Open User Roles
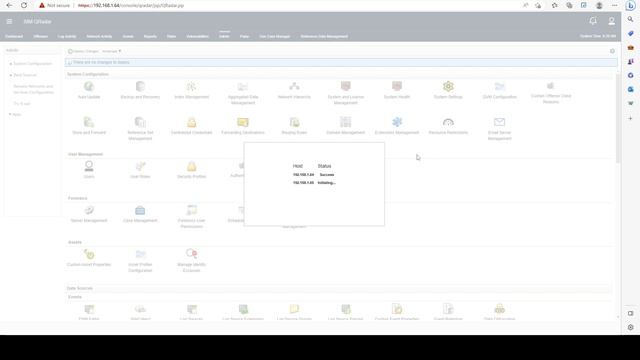Screen dimensions: 640x360 coord(140,166)
